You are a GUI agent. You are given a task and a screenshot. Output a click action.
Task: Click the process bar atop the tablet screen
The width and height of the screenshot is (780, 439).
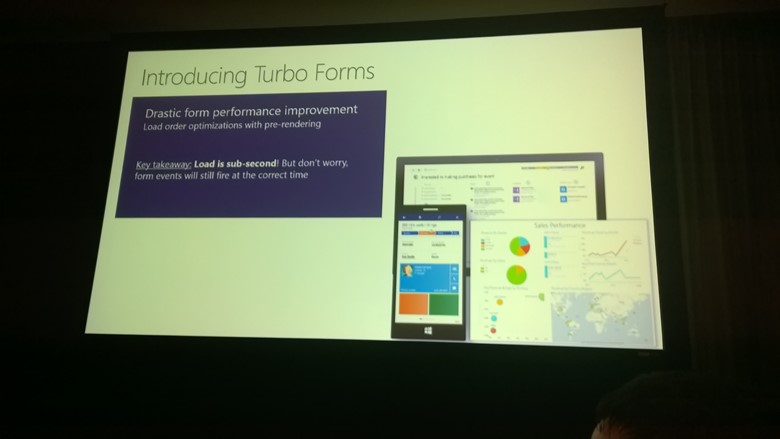pos(540,168)
